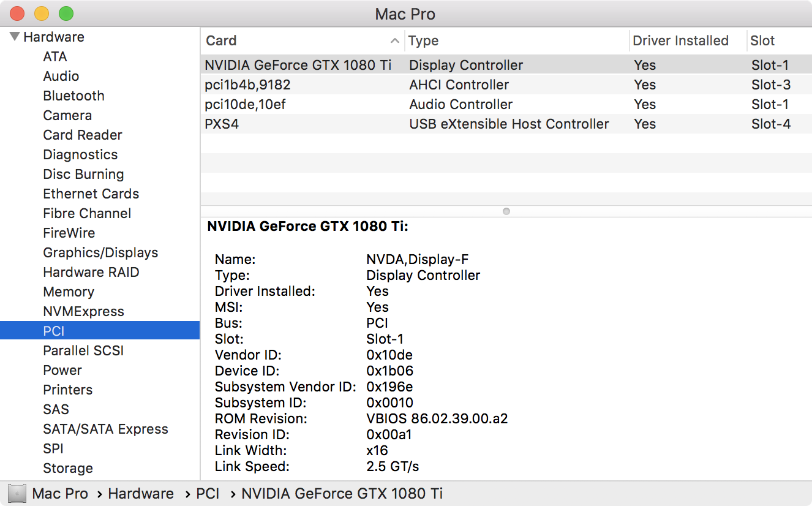This screenshot has width=812, height=506.
Task: Click the green zoom window button
Action: pos(66,13)
